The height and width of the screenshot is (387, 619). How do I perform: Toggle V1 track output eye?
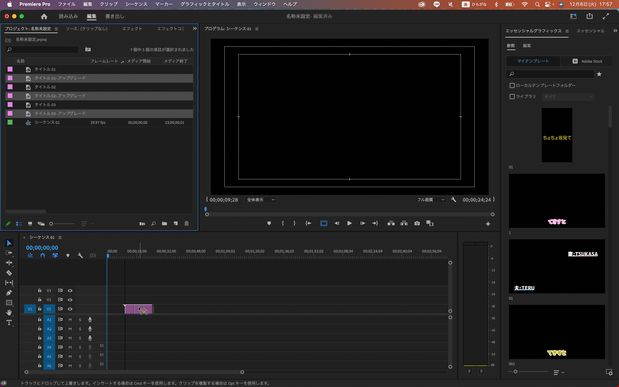[x=70, y=309]
